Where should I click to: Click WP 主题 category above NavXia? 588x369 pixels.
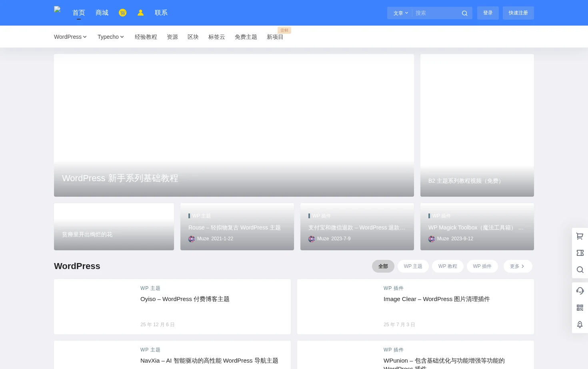click(150, 350)
